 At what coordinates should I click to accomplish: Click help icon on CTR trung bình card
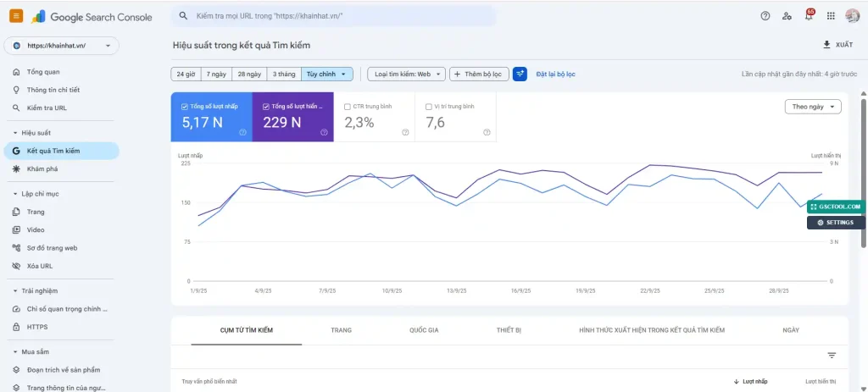point(405,132)
